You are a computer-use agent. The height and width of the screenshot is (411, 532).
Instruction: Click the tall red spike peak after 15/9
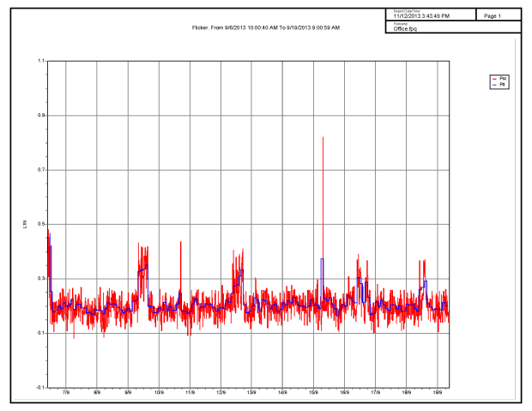[323, 137]
